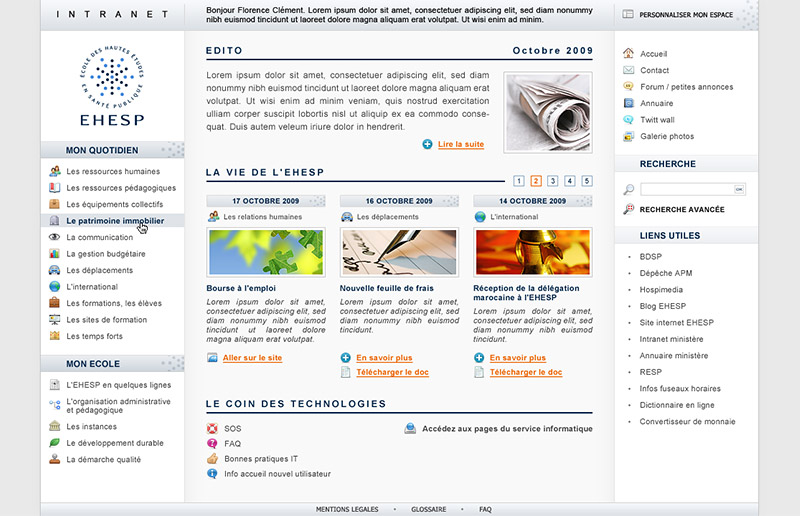Click the gestion budgétaire chart icon
This screenshot has width=800, height=516.
pyautogui.click(x=55, y=254)
